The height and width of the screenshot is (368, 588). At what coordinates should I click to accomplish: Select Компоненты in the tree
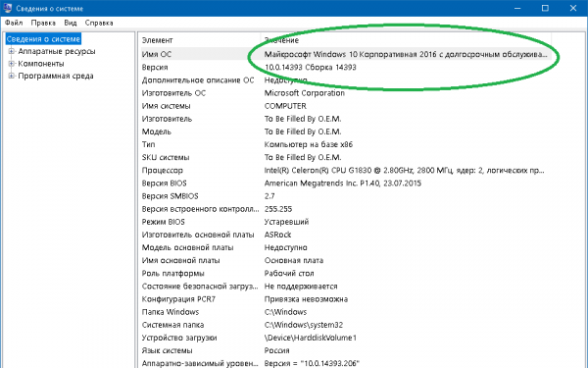coord(41,64)
